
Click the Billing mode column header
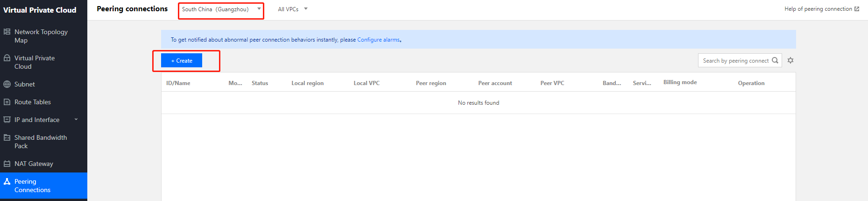tap(680, 82)
